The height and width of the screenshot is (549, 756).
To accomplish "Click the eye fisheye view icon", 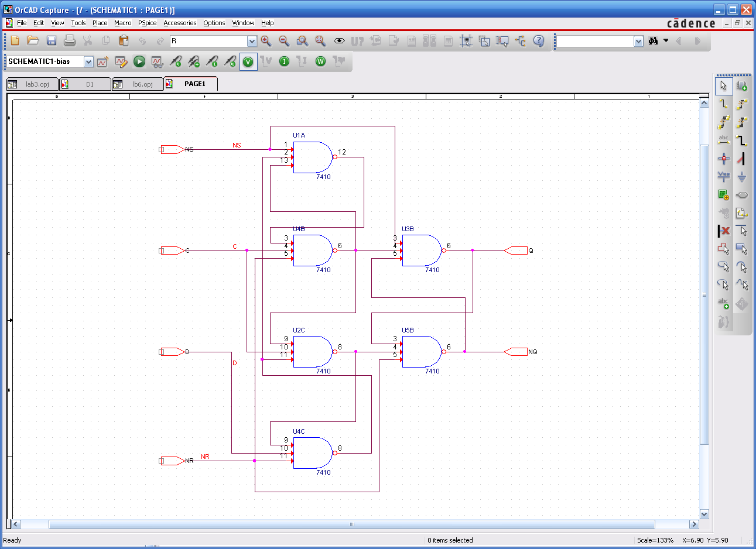I will (339, 40).
